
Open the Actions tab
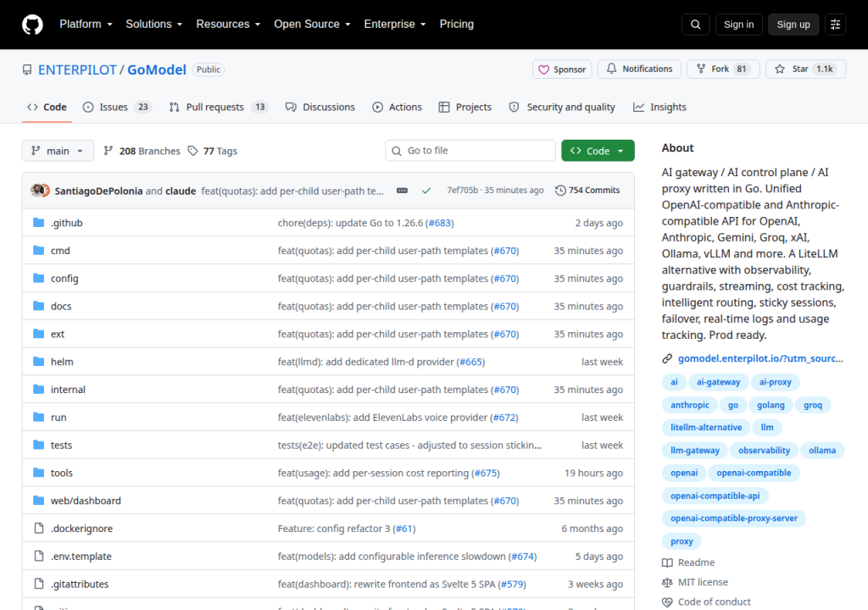397,108
